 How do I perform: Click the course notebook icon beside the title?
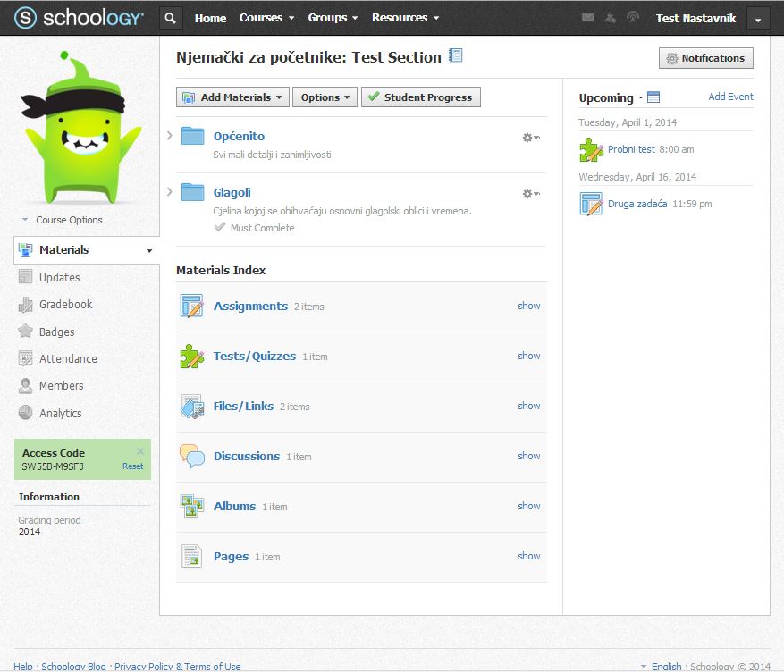click(456, 56)
